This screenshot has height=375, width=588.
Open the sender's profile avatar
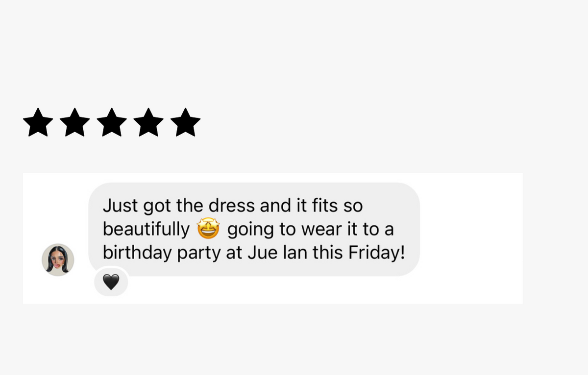[x=58, y=260]
